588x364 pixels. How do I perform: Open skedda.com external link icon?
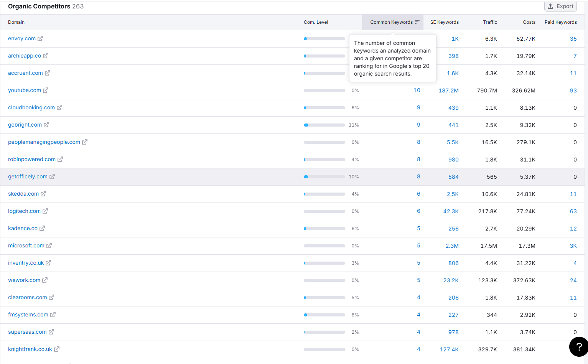coord(43,194)
